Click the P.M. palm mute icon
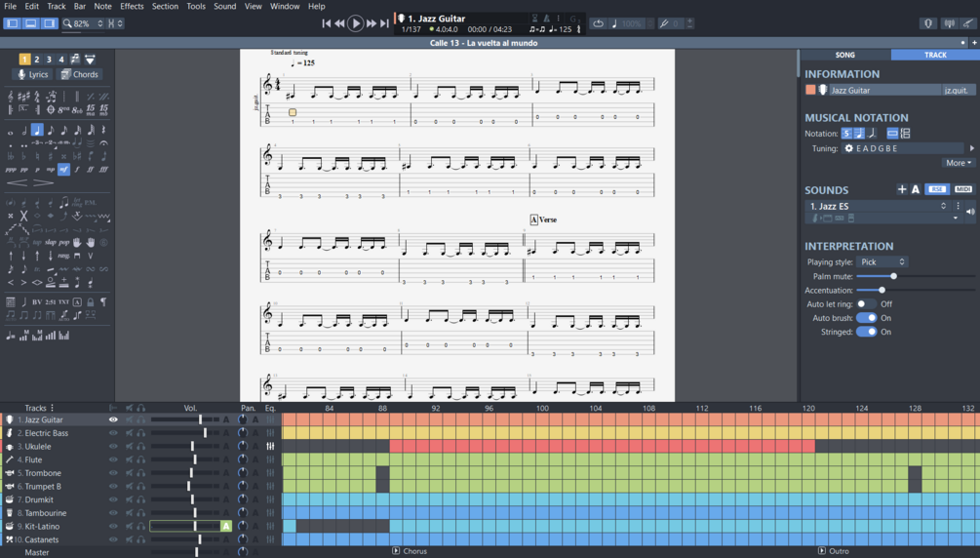 click(91, 203)
